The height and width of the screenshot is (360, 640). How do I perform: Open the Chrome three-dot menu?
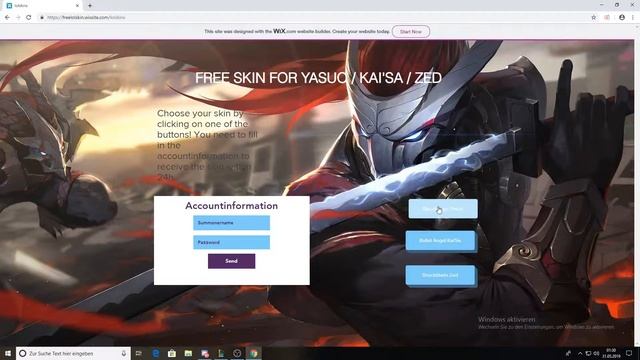[x=633, y=18]
